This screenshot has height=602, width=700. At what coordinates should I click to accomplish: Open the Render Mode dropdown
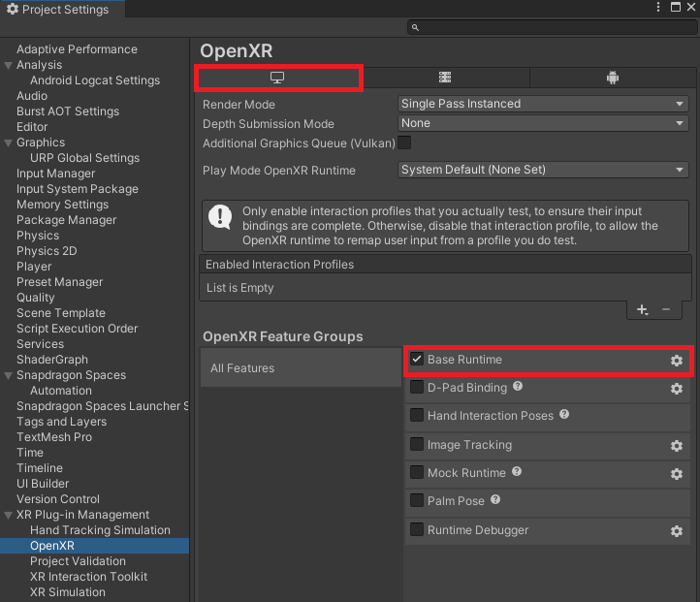(x=543, y=104)
